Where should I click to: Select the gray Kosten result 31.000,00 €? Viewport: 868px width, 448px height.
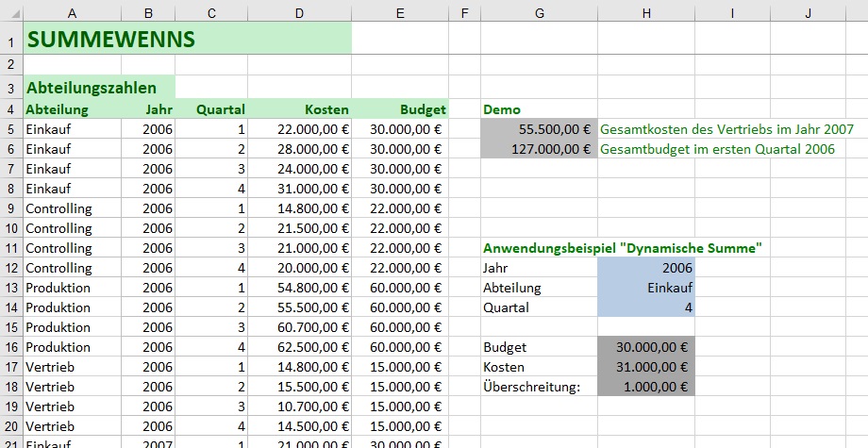(x=645, y=367)
